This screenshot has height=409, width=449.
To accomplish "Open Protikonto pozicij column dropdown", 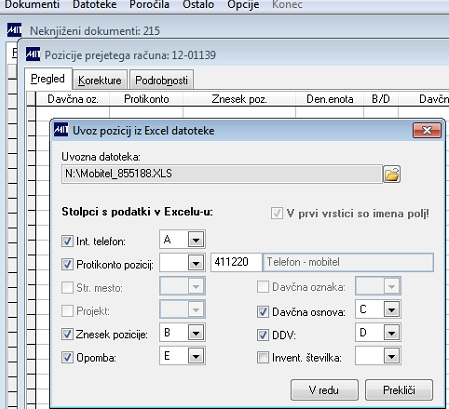I will click(196, 263).
